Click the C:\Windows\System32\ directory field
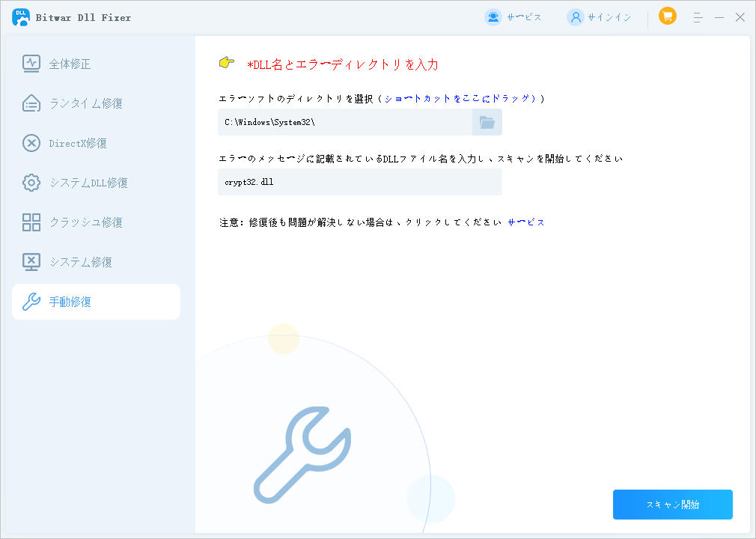Screen dimensions: 756x539 344,122
